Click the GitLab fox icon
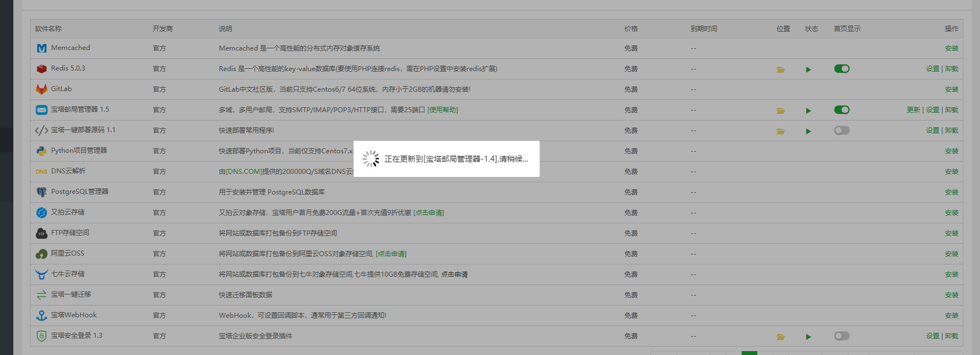This screenshot has width=980, height=355. pos(42,89)
